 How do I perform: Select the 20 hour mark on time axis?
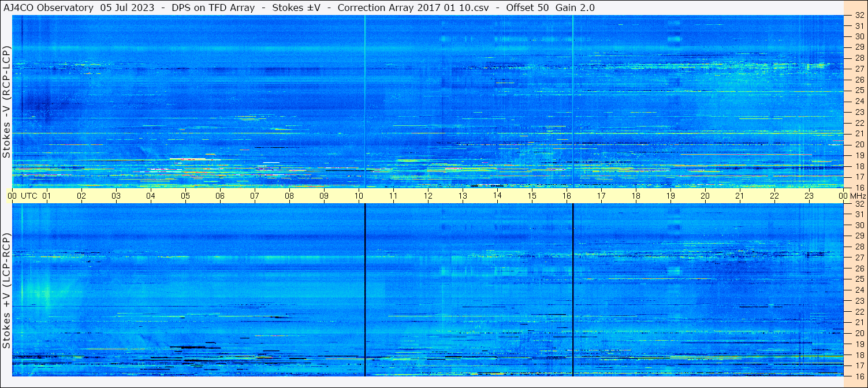pos(705,196)
